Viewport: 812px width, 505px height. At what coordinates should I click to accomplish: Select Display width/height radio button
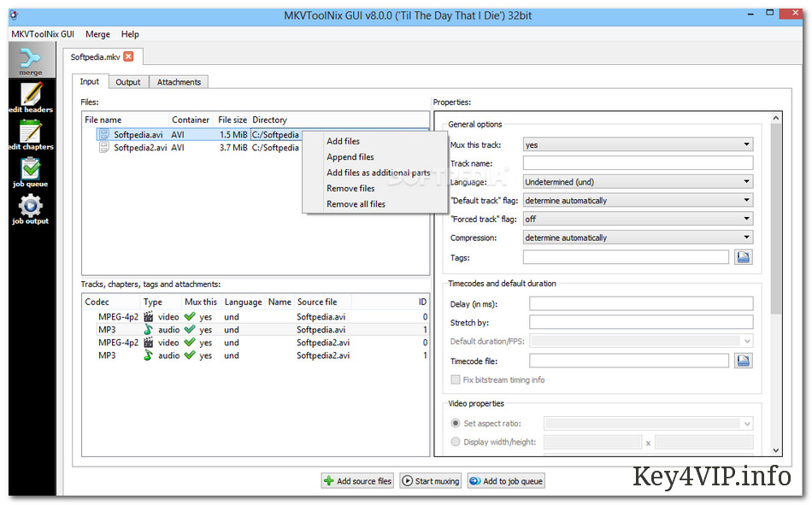coord(456,442)
